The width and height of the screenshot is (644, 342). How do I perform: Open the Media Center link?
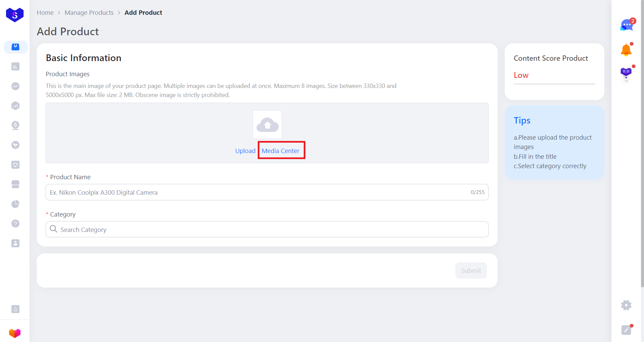tap(281, 151)
